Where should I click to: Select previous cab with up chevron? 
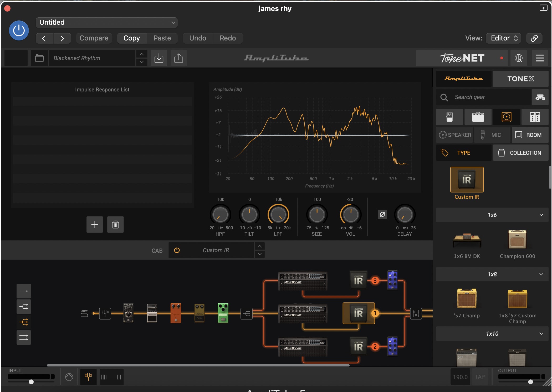(260, 246)
